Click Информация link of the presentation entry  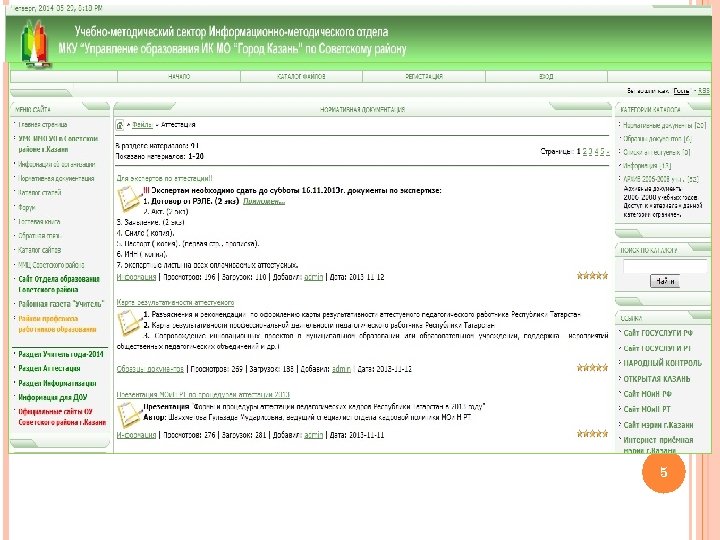pos(136,435)
